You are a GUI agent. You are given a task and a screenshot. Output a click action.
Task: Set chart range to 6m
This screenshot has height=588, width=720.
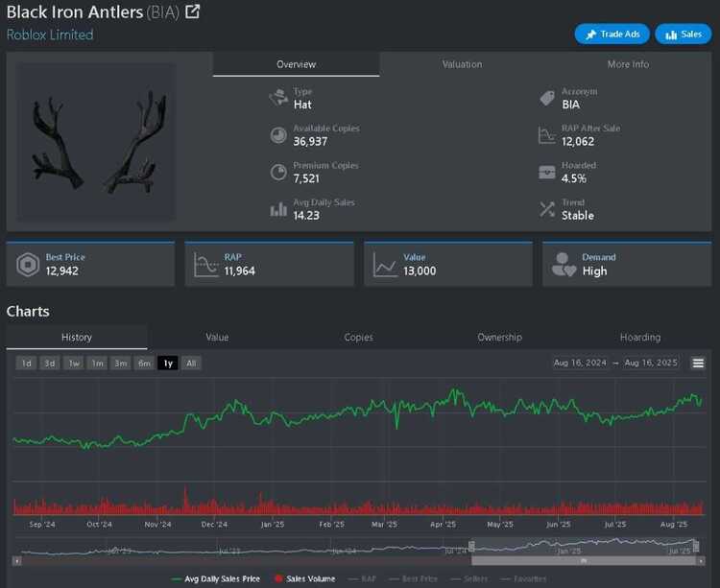point(144,364)
